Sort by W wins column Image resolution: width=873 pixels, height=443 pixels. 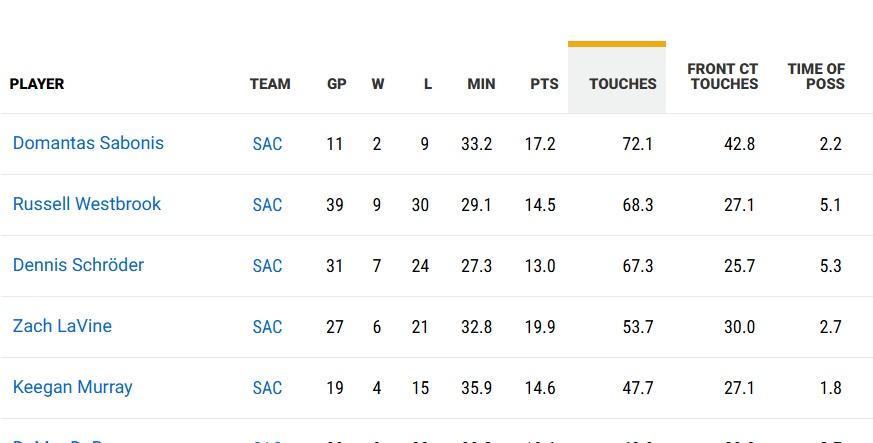point(378,84)
